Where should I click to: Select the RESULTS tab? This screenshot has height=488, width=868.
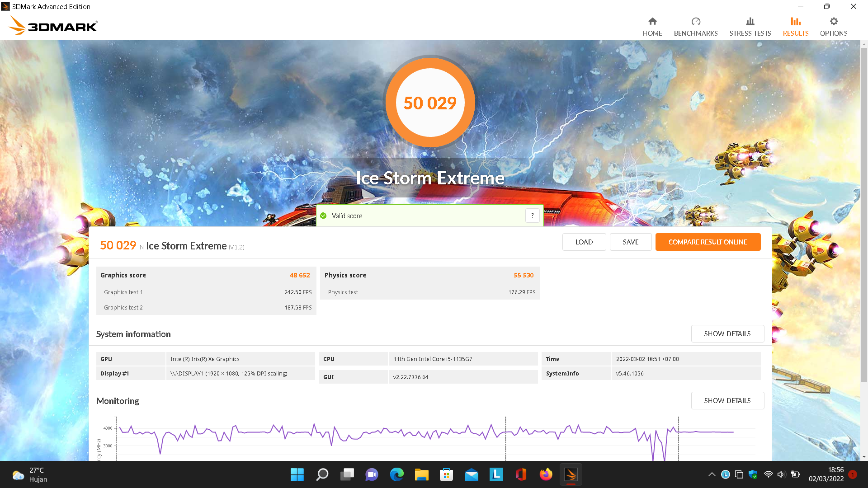[796, 27]
